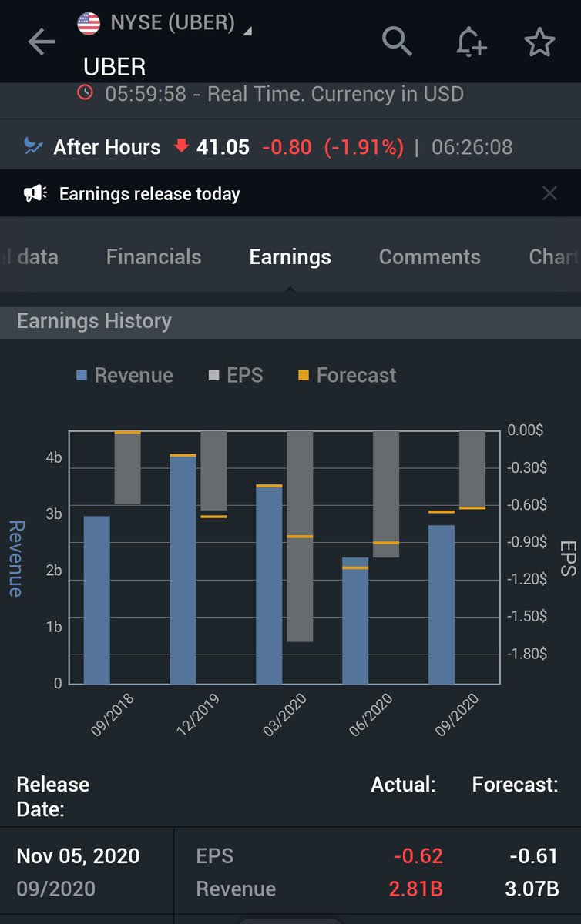Select the 06/2020 revenue bar

[355, 621]
